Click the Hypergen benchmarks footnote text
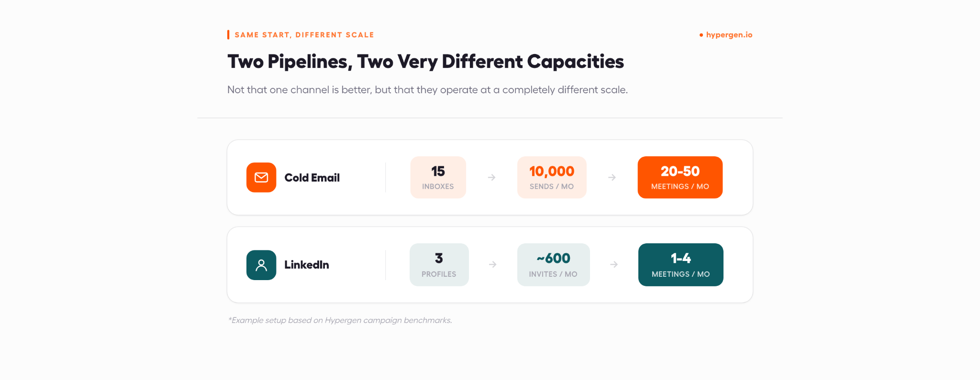 [x=340, y=320]
